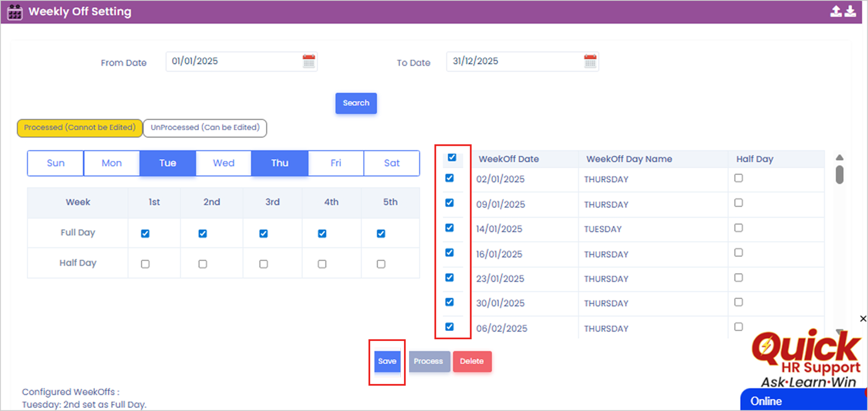Click the upload icon in header
This screenshot has width=868, height=411.
click(x=836, y=11)
